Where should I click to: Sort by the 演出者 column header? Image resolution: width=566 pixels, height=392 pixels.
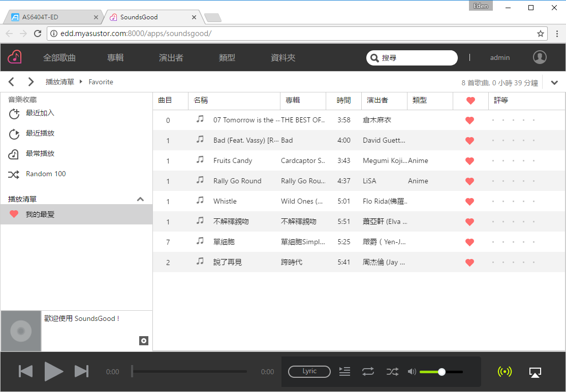(385, 101)
